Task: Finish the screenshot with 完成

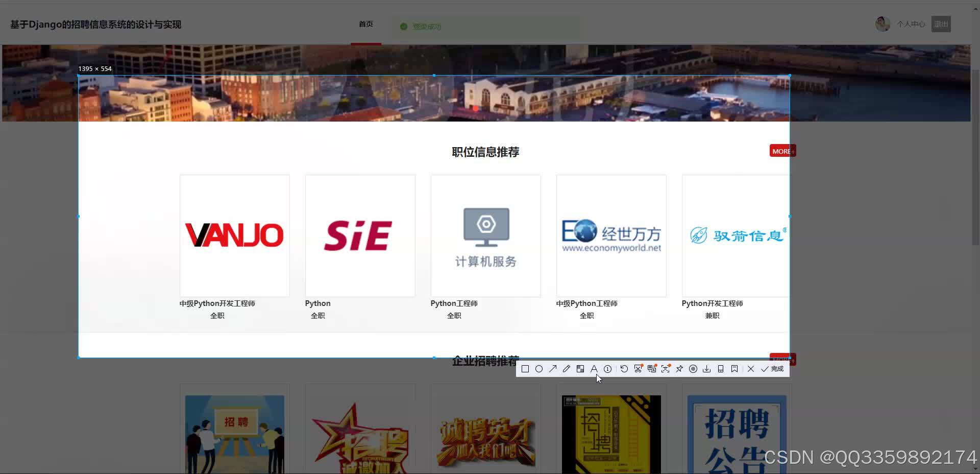Action: click(772, 369)
